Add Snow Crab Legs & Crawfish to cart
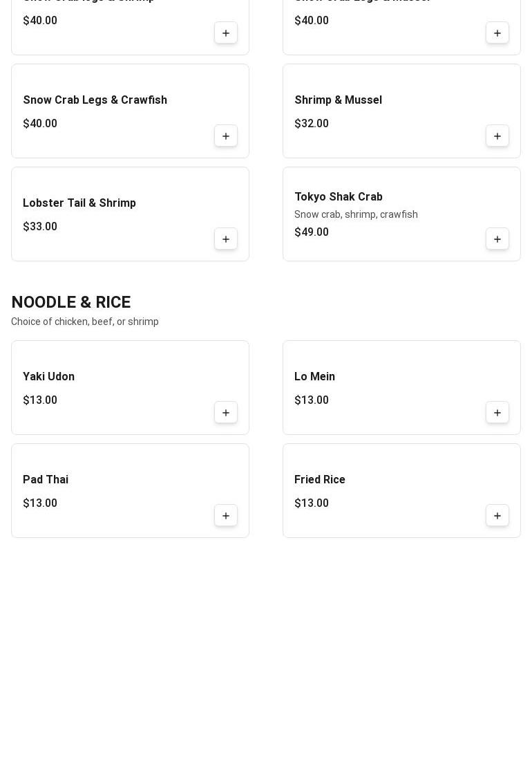This screenshot has width=532, height=771. pyautogui.click(x=226, y=136)
